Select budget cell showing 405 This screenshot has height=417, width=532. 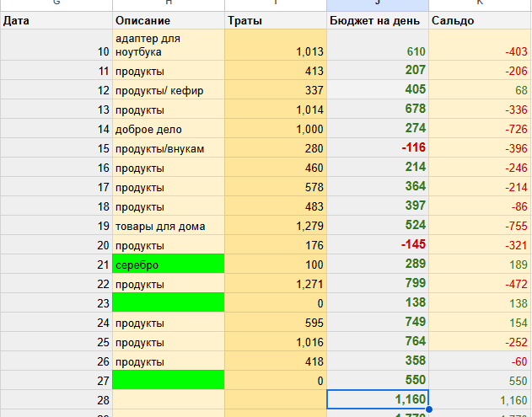pyautogui.click(x=378, y=90)
